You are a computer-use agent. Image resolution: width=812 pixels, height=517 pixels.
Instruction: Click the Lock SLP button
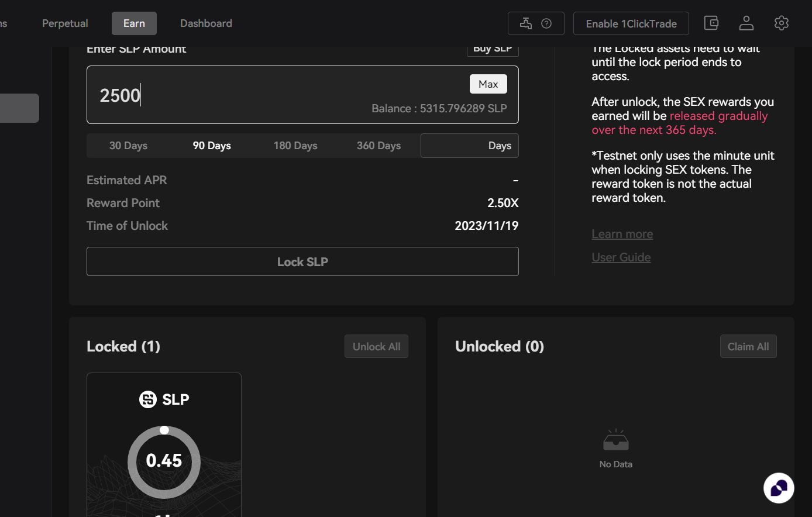(302, 261)
